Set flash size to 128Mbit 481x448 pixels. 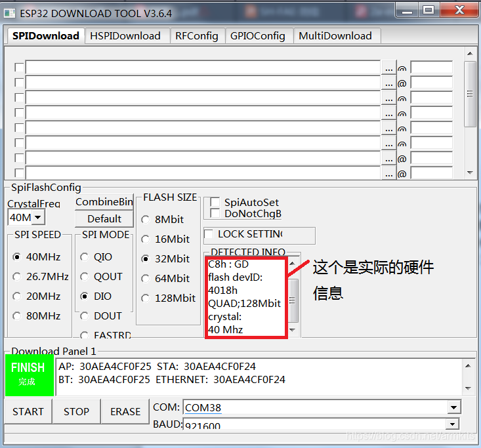coord(168,298)
